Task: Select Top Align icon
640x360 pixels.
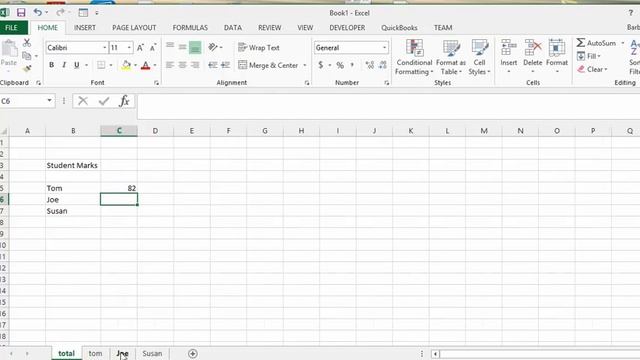Action: pyautogui.click(x=170, y=47)
